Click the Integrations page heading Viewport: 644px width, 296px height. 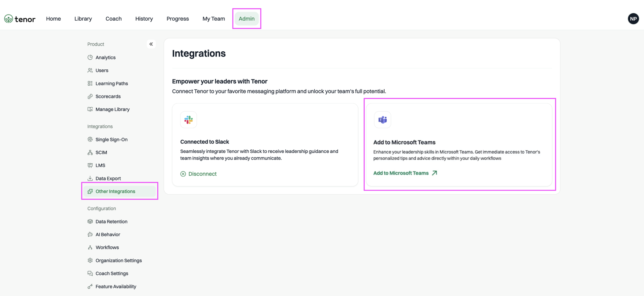tap(199, 53)
